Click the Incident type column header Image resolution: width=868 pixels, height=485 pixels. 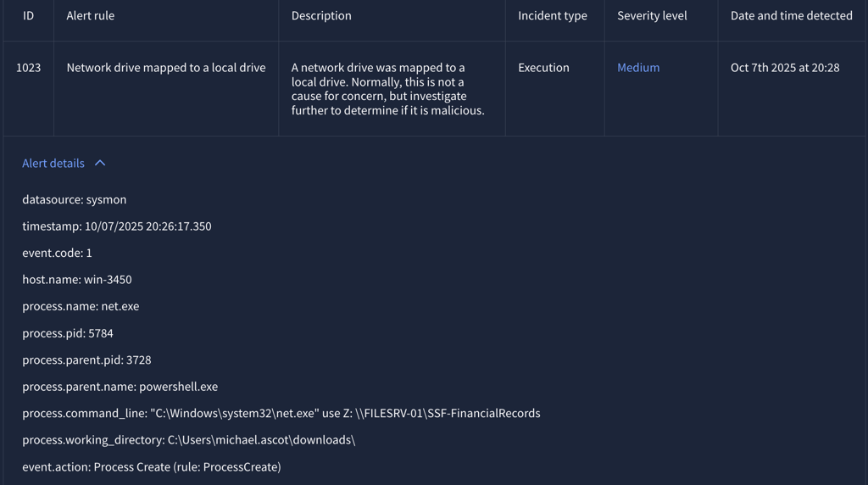coord(553,15)
